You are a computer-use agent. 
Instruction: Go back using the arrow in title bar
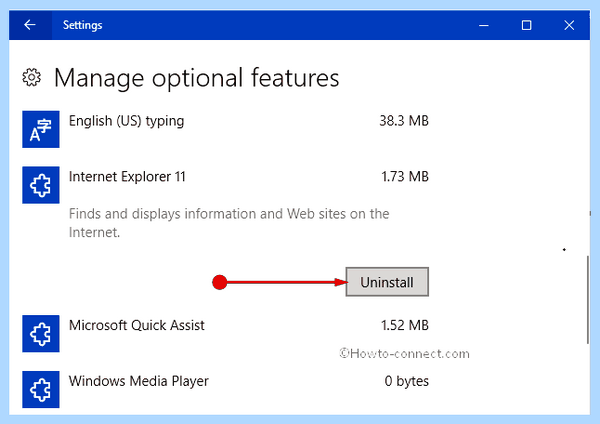tap(30, 25)
